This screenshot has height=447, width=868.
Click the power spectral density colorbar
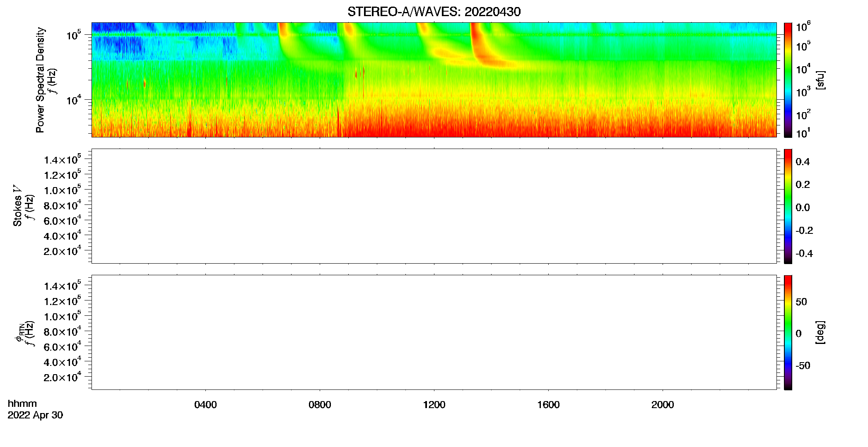[x=788, y=80]
